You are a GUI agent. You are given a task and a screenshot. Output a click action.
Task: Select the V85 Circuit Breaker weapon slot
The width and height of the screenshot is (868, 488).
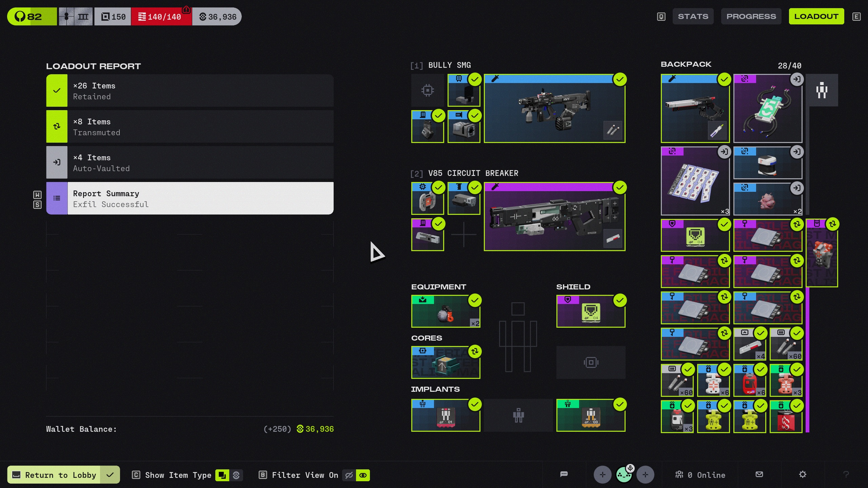tap(554, 217)
